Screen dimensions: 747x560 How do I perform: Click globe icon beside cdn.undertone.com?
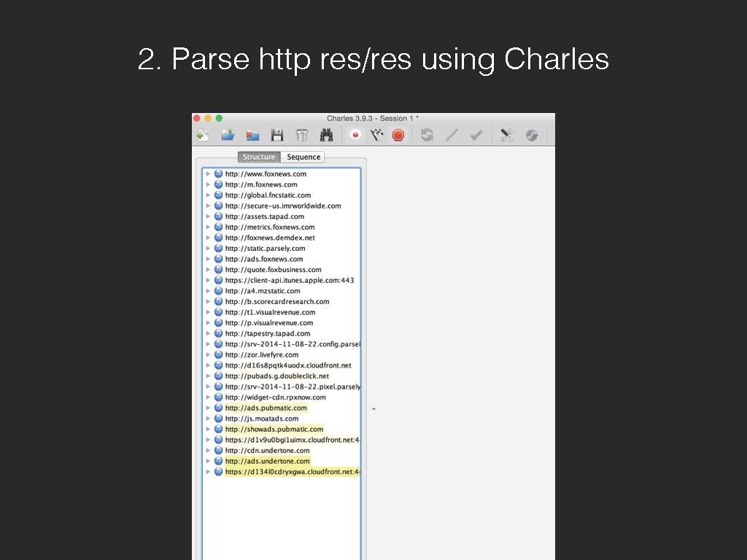(x=218, y=450)
